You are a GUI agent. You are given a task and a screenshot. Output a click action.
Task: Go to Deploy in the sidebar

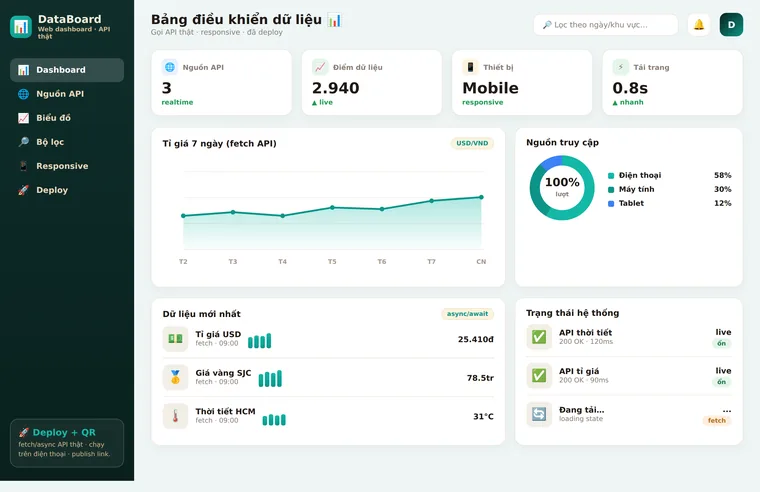tap(67, 190)
